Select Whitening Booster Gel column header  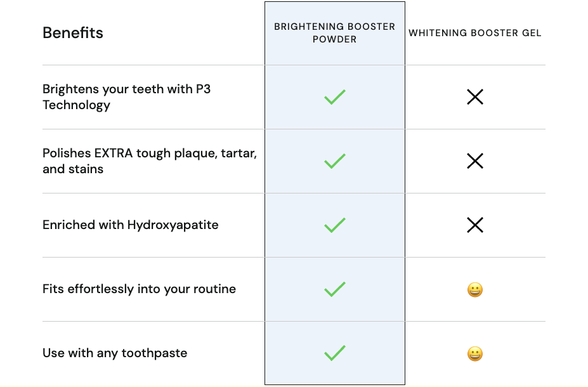474,33
